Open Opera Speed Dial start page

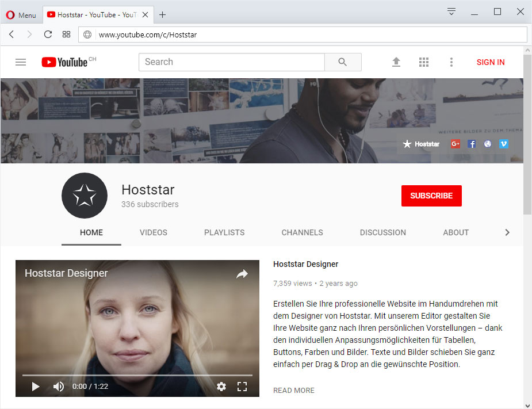pyautogui.click(x=67, y=35)
